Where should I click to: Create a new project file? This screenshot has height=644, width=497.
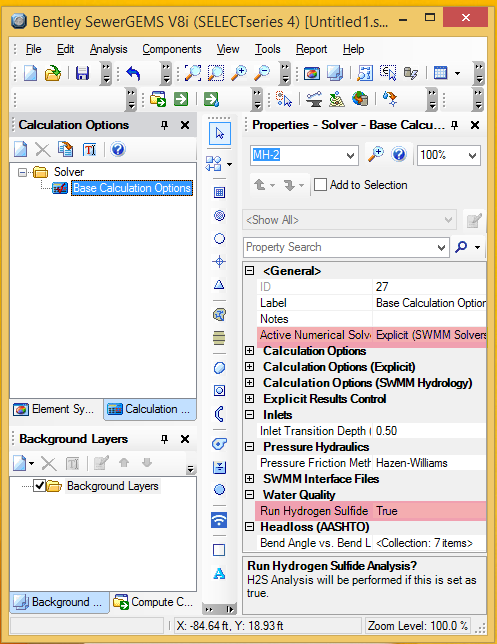[x=30, y=74]
